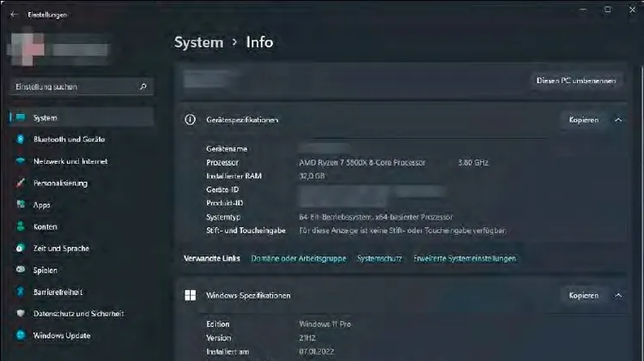Collapse the Windows-Spezifikationen section chevron

[x=618, y=295]
